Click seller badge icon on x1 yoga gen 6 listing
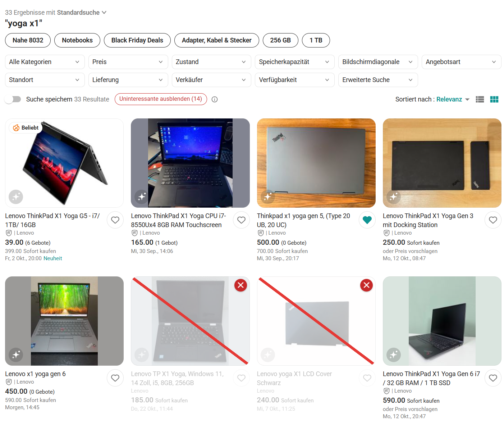This screenshot has width=504, height=429. point(9,382)
